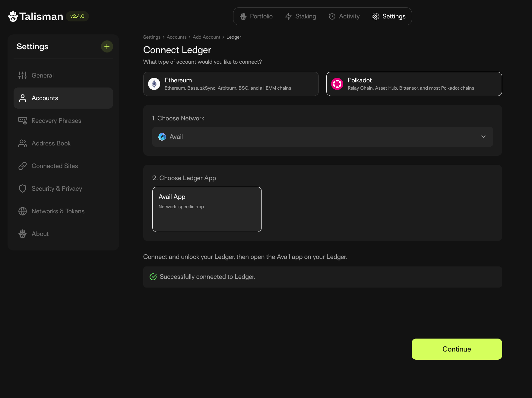Click the Add Account breadcrumb link
Viewport: 532px width, 398px height.
click(x=206, y=37)
